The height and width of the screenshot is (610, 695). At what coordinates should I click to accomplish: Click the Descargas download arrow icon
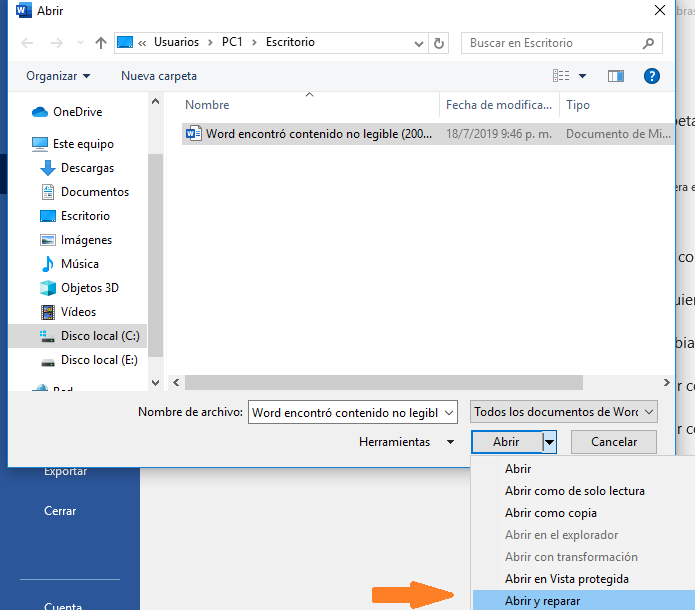[x=48, y=168]
